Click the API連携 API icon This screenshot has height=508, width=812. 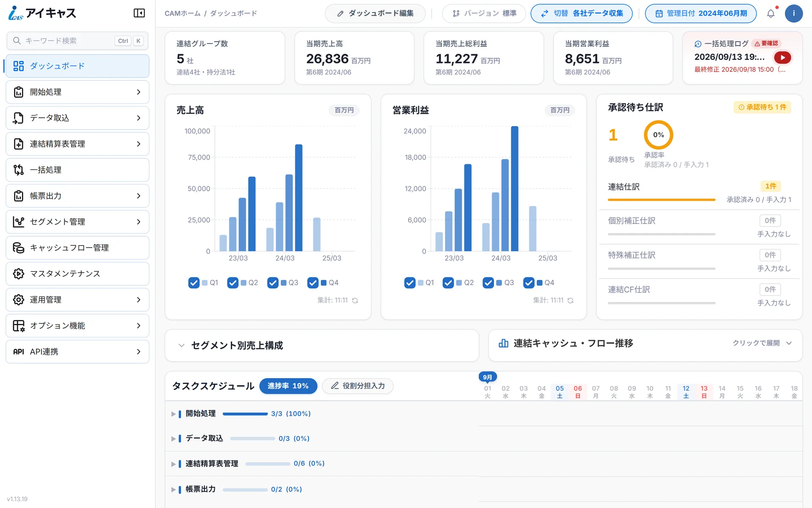[x=19, y=352]
